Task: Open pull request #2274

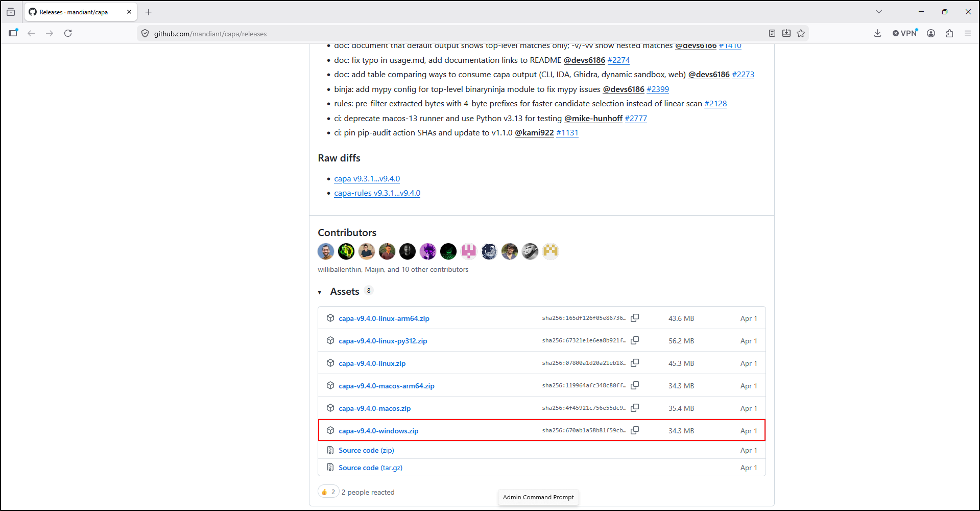Action: 618,60
